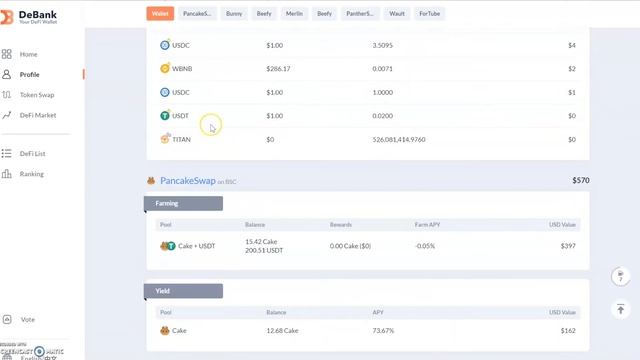
Task: Click the scroll-to-top arrow button
Action: click(620, 309)
